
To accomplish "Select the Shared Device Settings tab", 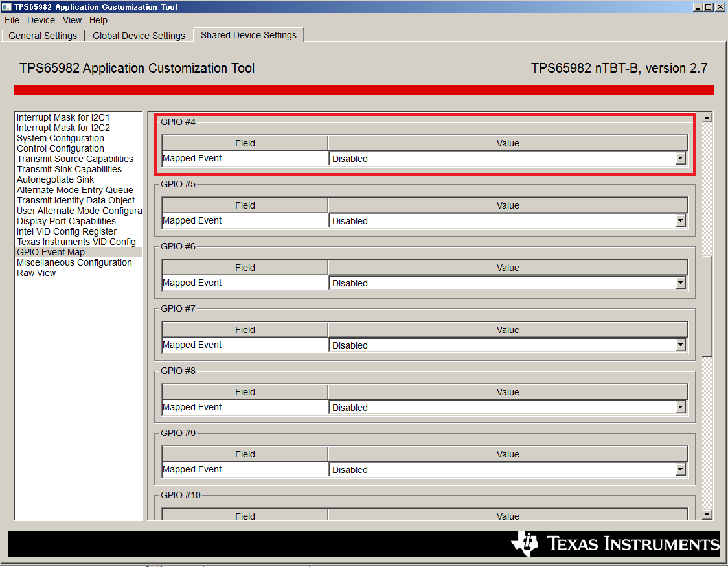I will 249,35.
